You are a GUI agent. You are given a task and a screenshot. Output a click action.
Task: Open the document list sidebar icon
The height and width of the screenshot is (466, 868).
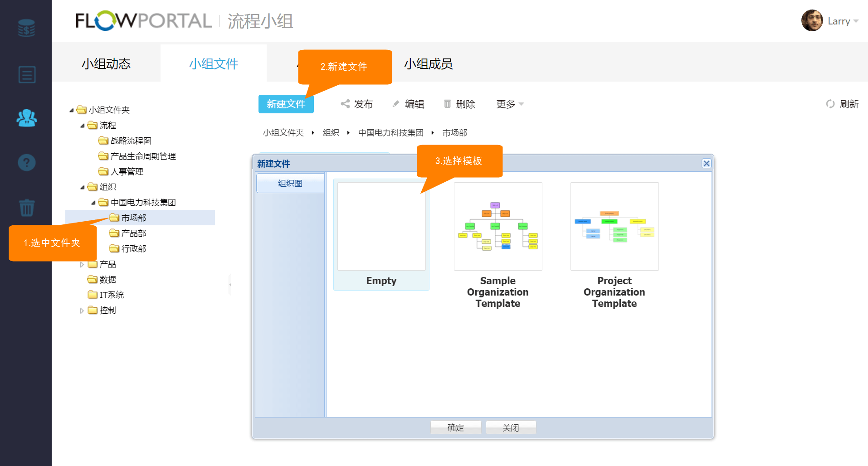(x=26, y=75)
